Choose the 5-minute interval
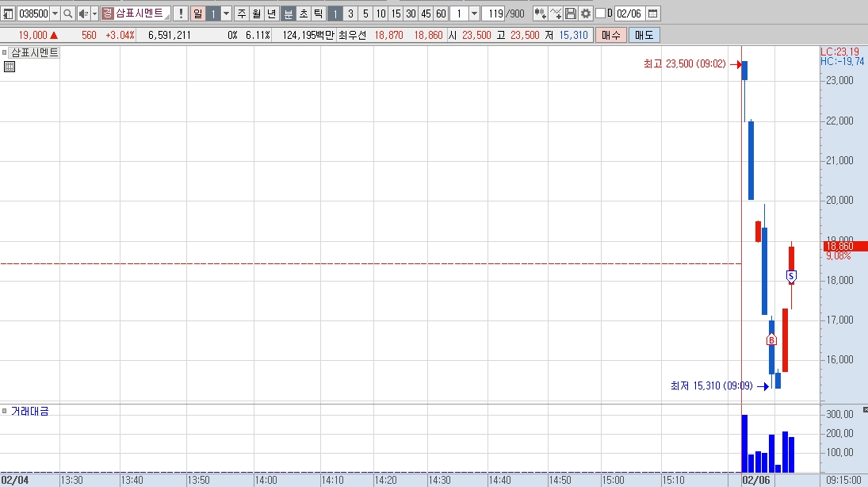The height and width of the screenshot is (487, 868). (365, 13)
